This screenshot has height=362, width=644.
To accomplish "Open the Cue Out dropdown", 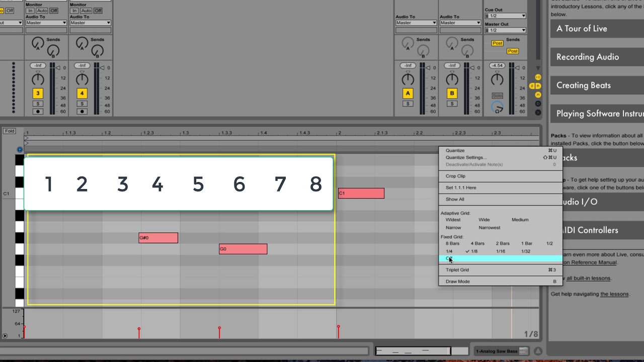I will pos(505,16).
